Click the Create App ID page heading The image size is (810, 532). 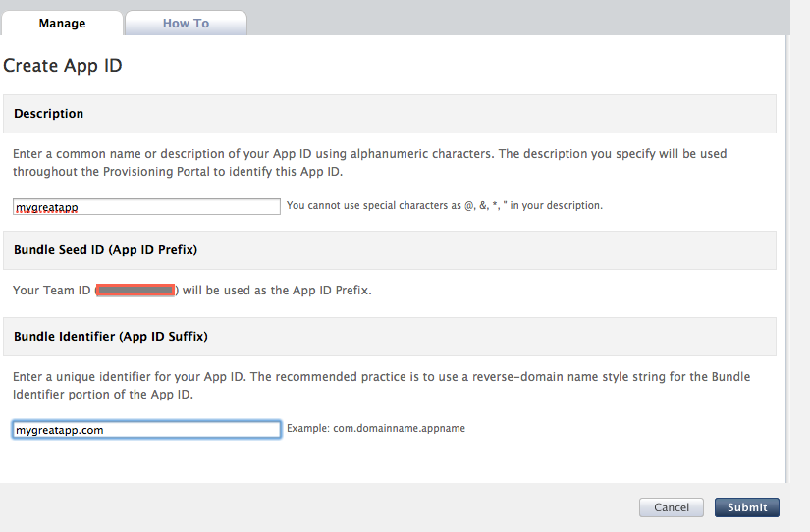pyautogui.click(x=63, y=66)
